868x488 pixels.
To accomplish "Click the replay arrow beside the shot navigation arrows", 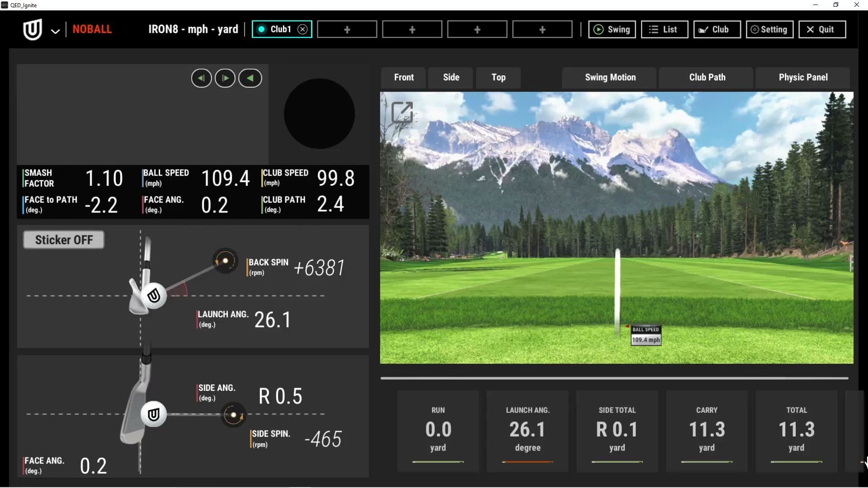I will [x=250, y=78].
